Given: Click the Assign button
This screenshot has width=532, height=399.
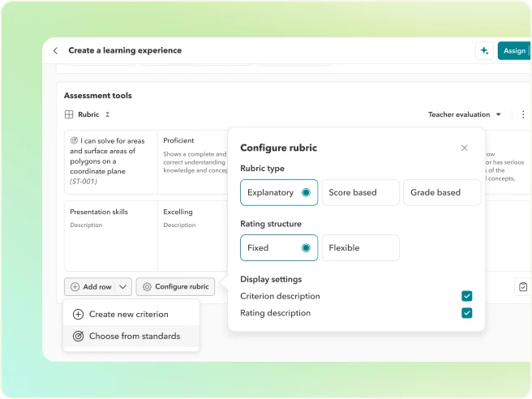Looking at the screenshot, I should point(514,50).
